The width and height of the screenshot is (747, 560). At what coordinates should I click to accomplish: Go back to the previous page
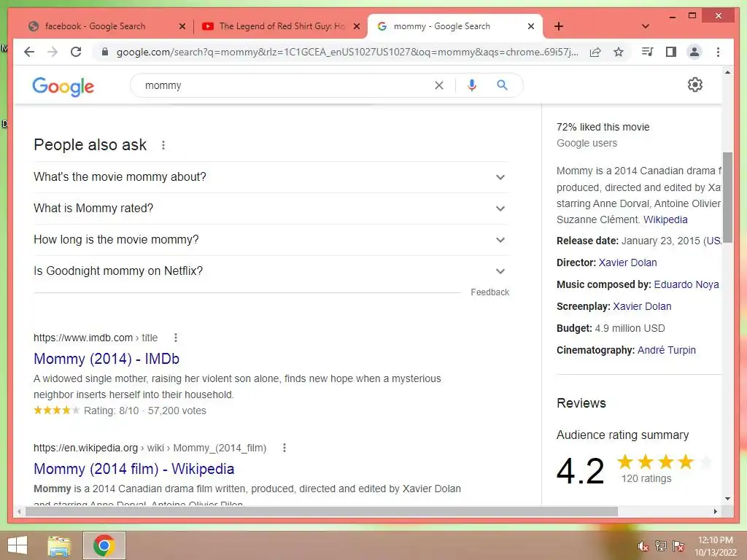[29, 52]
